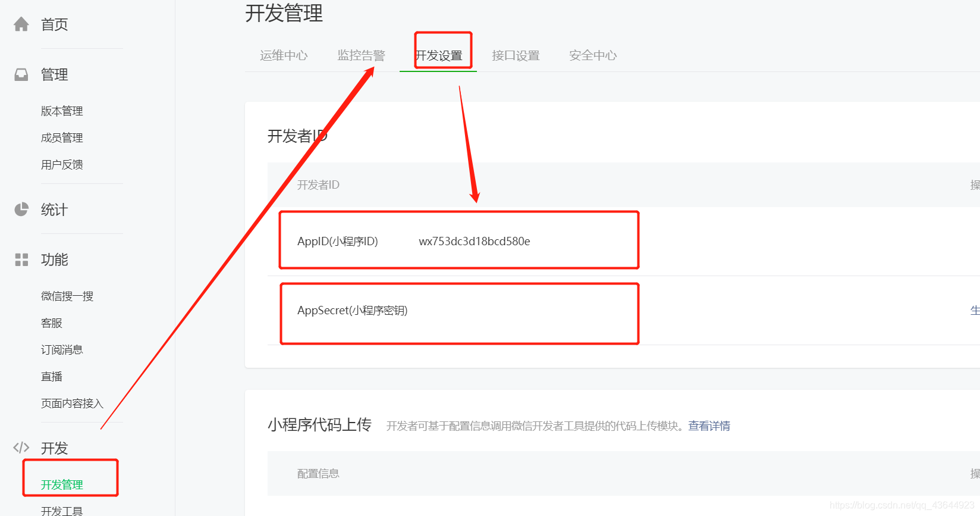Go to 用户反馈
This screenshot has width=980, height=516.
62,164
